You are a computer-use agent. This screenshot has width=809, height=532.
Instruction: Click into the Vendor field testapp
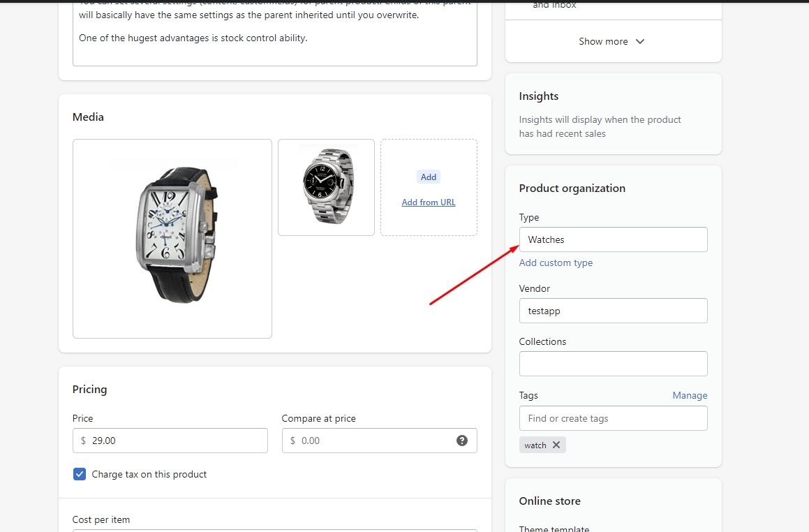613,311
